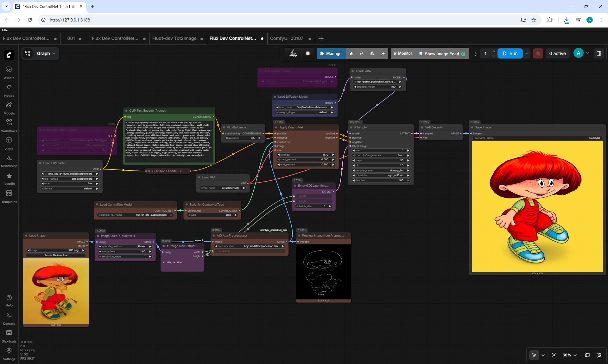
Task: Click the fit view icon
Action: pyautogui.click(x=554, y=355)
